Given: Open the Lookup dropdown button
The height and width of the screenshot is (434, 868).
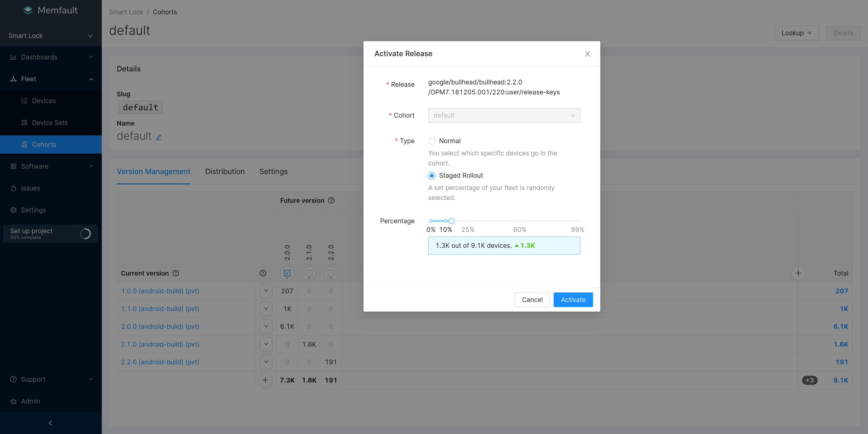Looking at the screenshot, I should 796,33.
